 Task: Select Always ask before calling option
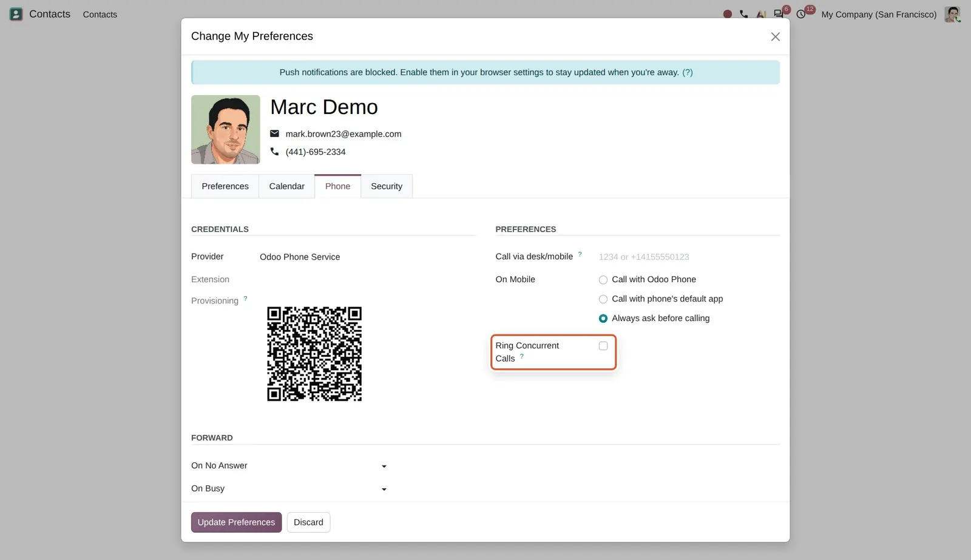pos(603,319)
